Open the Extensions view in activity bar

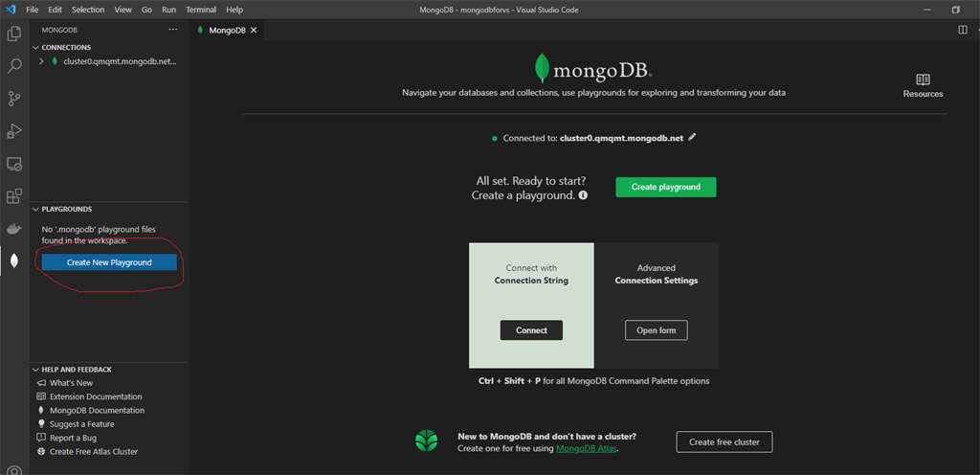pos(13,196)
